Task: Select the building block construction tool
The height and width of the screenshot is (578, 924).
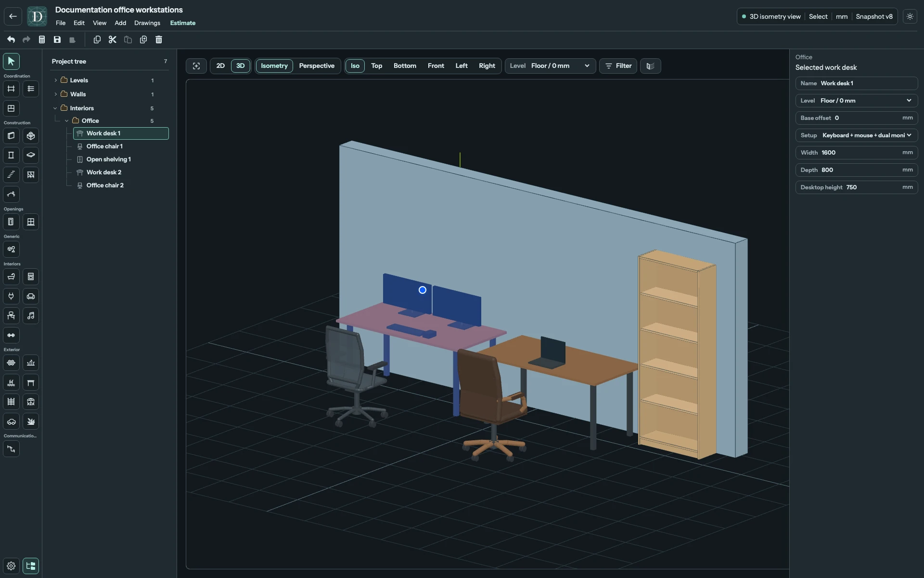Action: 31,136
